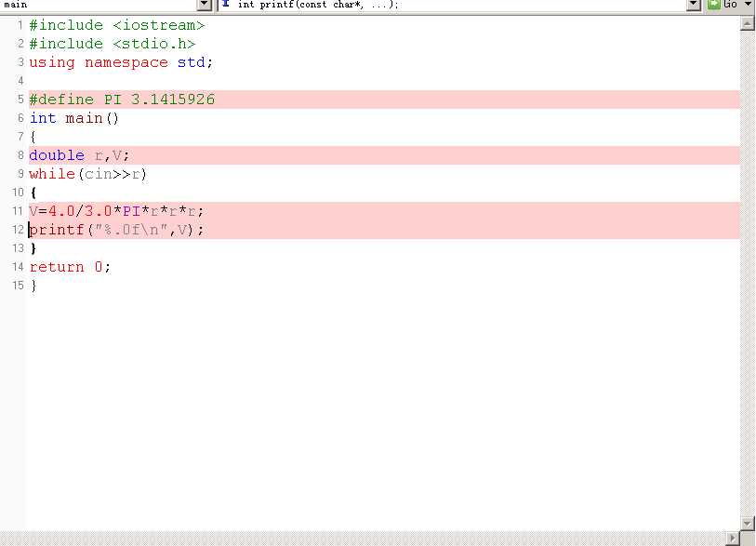This screenshot has width=756, height=546.
Task: Click the 'int main()' line
Action: point(74,118)
